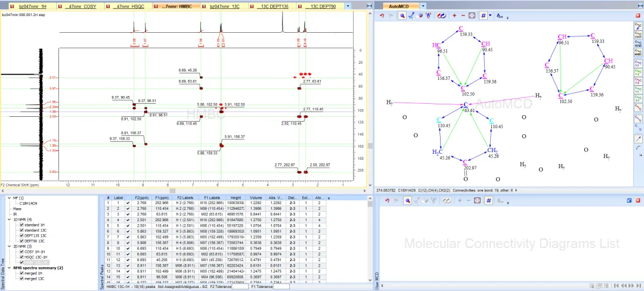
Task: Select the HMBC connectivity icon in right sidebar
Action: [638, 52]
